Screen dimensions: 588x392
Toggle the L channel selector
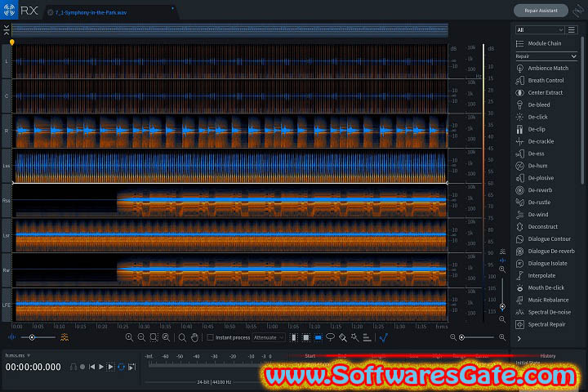7,61
